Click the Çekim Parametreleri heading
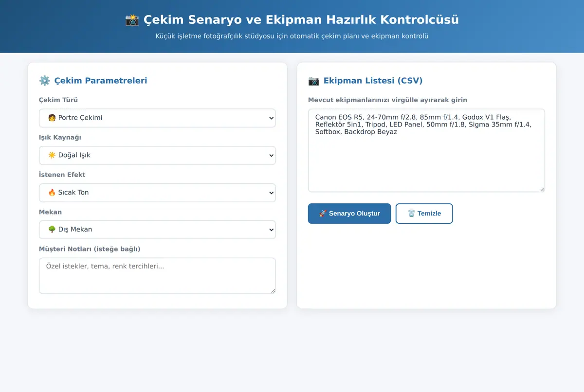This screenshot has height=392, width=584. point(101,81)
